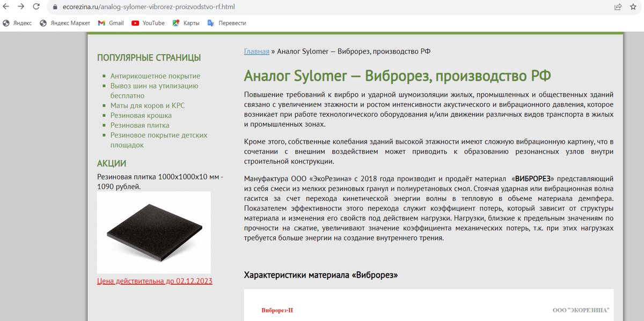This screenshot has width=644, height=321.
Task: Open the Маты для коров и КРС link
Action: pyautogui.click(x=147, y=105)
